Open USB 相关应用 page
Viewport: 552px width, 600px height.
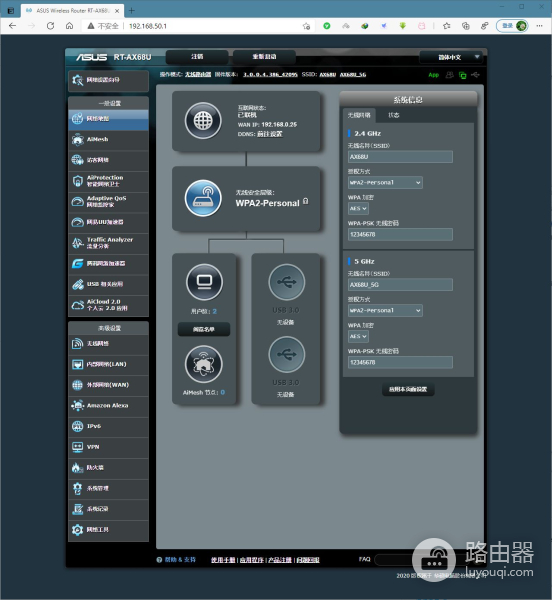tap(108, 284)
